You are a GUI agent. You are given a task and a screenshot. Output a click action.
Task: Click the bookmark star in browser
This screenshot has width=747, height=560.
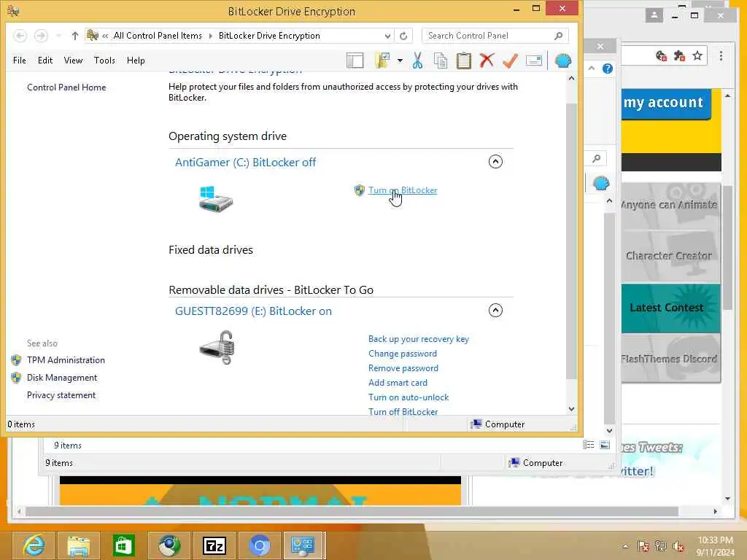click(697, 55)
